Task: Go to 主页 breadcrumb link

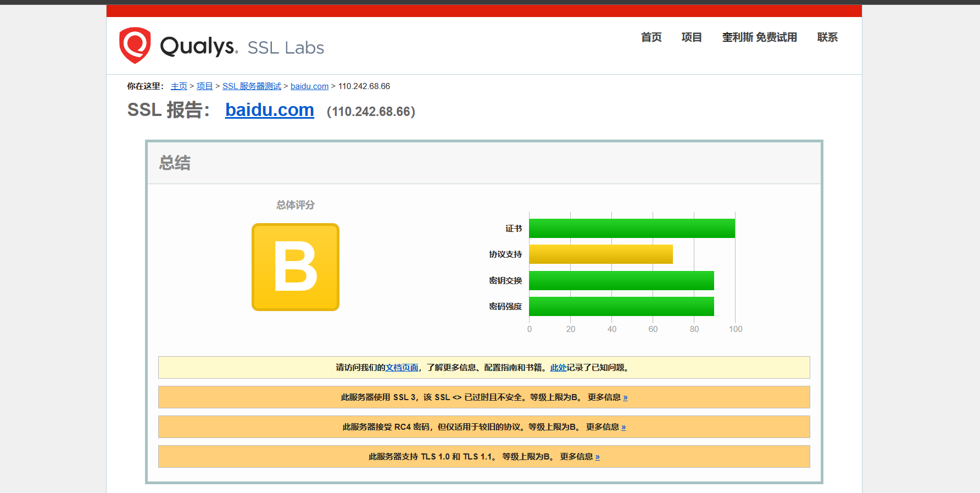Action: (x=179, y=86)
